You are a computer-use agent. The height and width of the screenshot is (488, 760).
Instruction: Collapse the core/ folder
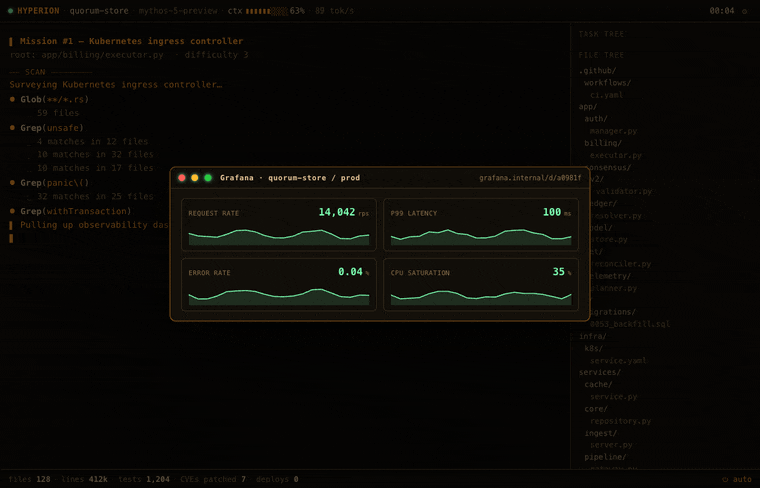[596, 409]
